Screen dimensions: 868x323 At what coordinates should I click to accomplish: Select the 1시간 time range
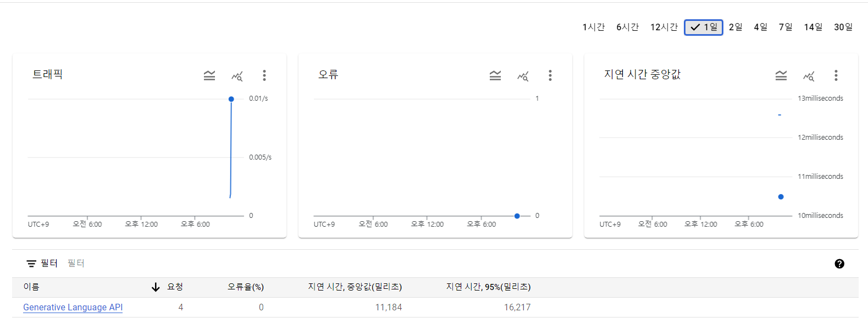pyautogui.click(x=594, y=27)
